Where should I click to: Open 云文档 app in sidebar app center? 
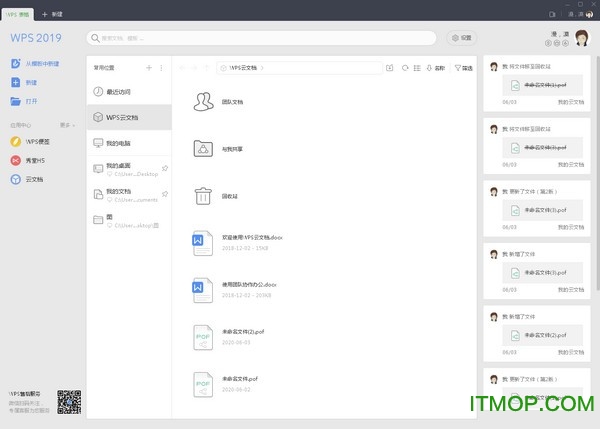(27, 179)
